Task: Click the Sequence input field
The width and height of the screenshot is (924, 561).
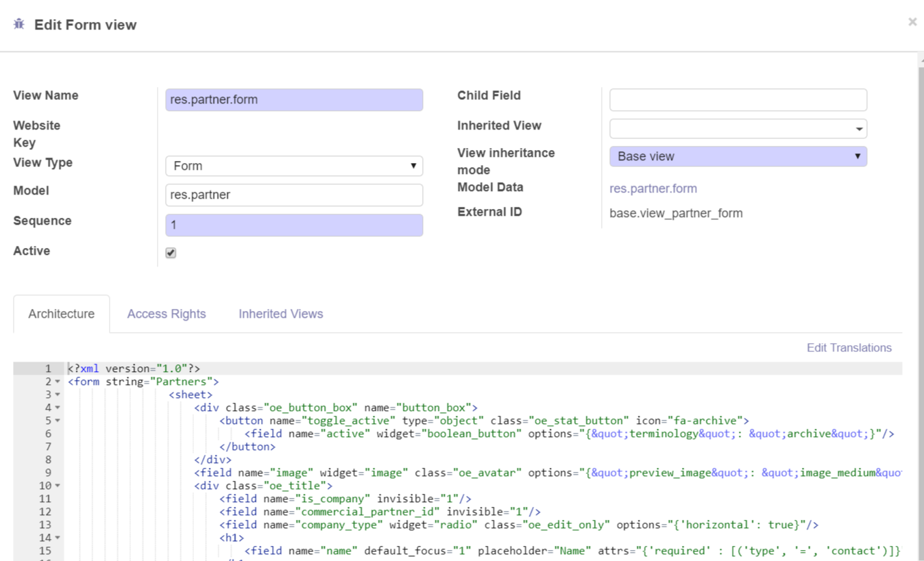Action: [293, 225]
